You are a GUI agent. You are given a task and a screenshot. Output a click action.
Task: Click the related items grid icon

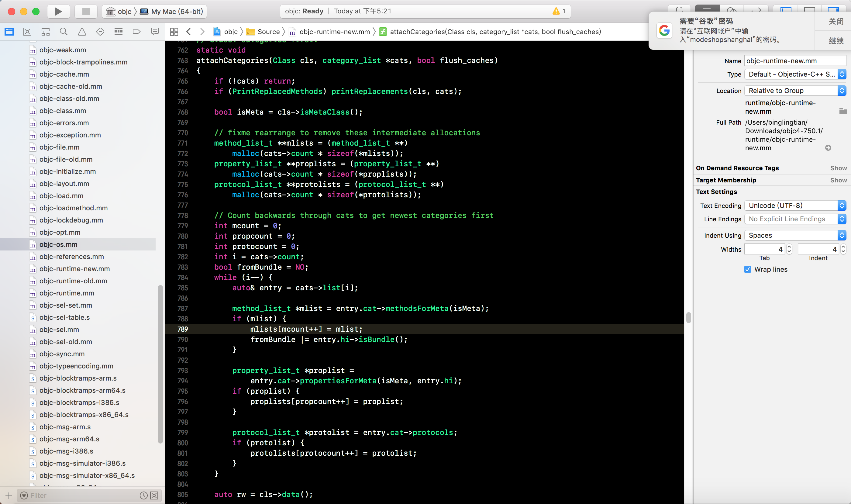174,32
